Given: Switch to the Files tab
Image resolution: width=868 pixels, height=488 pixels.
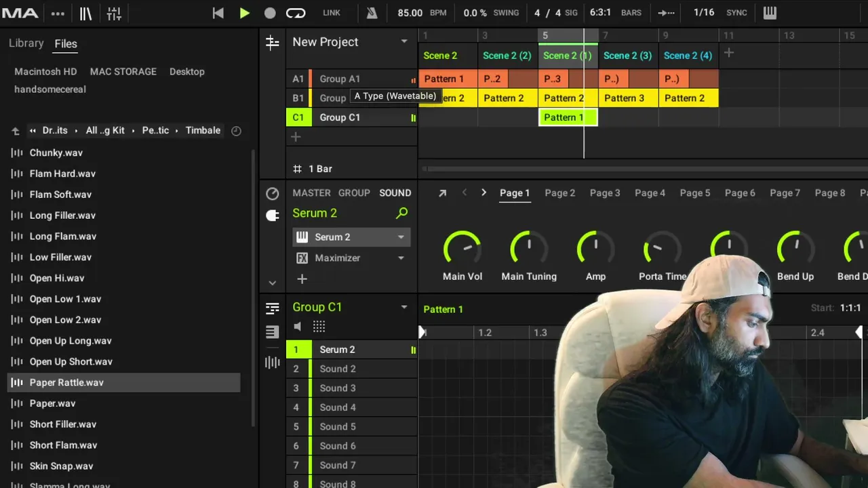Looking at the screenshot, I should click(x=66, y=43).
